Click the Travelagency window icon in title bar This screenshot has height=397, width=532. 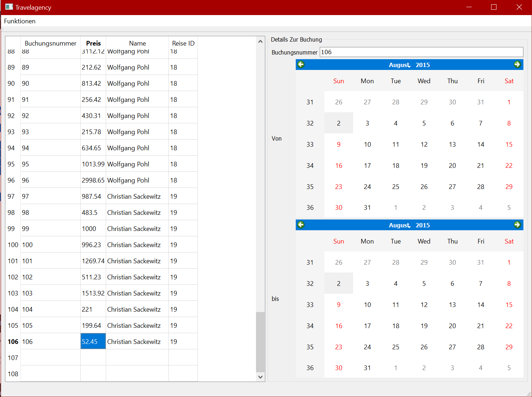pos(9,7)
